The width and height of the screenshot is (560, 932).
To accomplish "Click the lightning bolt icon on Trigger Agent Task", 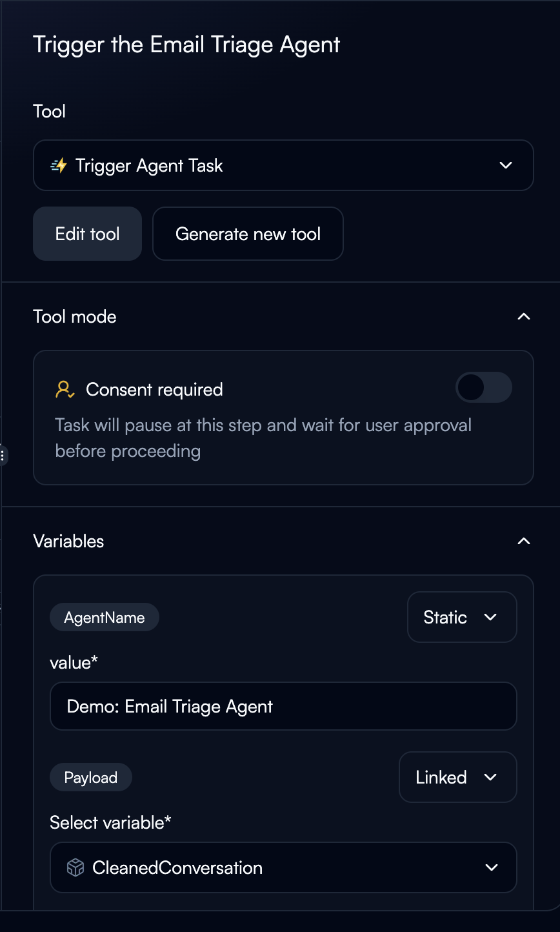I will point(59,165).
